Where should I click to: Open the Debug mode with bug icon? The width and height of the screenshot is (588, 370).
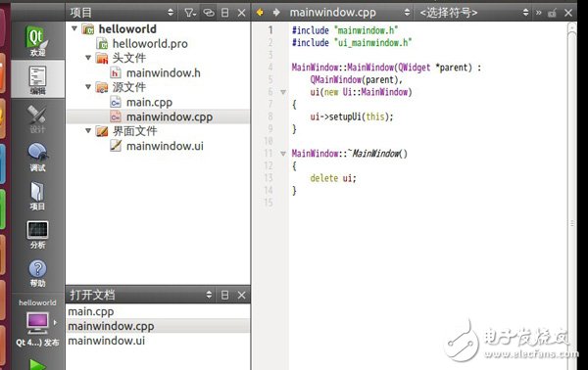coord(37,158)
